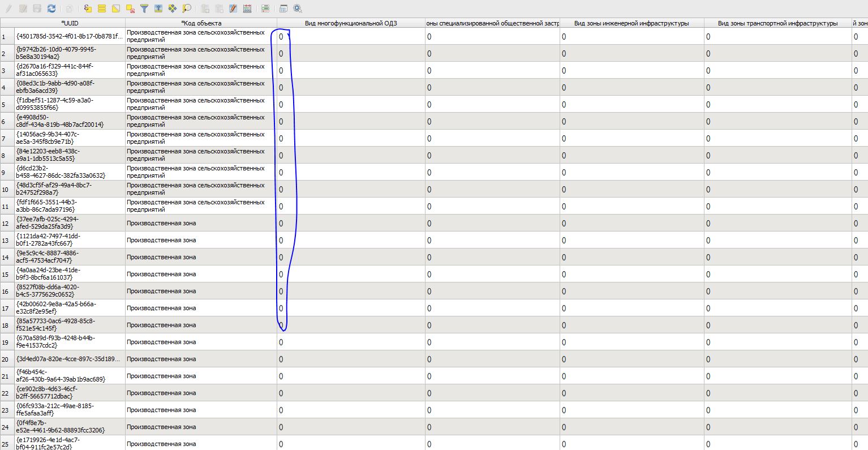Move selected rows to the top
This screenshot has height=450, width=868.
coord(158,8)
